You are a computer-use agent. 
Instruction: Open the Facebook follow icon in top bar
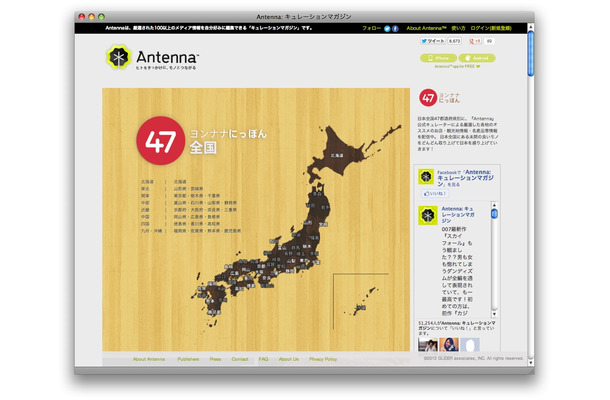tap(395, 28)
